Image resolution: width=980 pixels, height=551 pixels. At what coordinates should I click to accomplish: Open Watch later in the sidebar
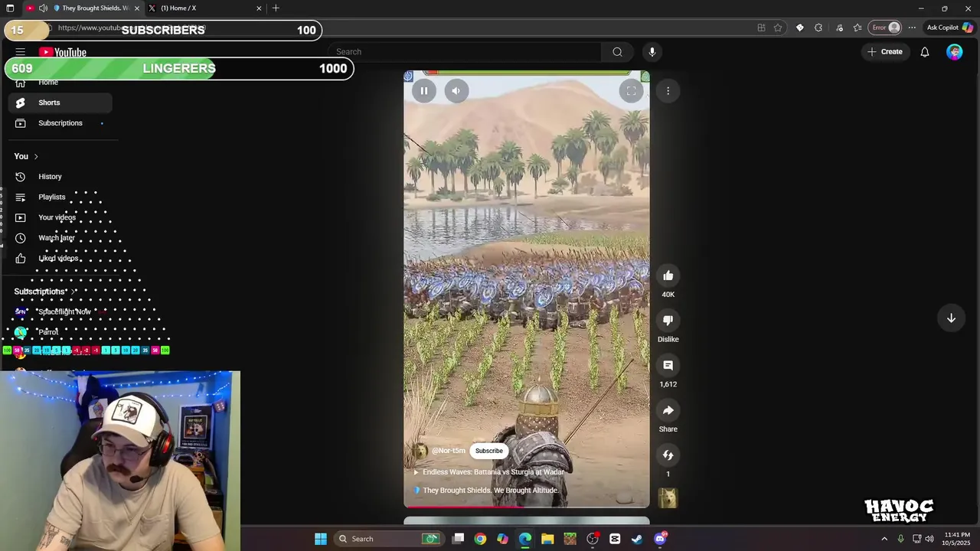click(x=60, y=238)
